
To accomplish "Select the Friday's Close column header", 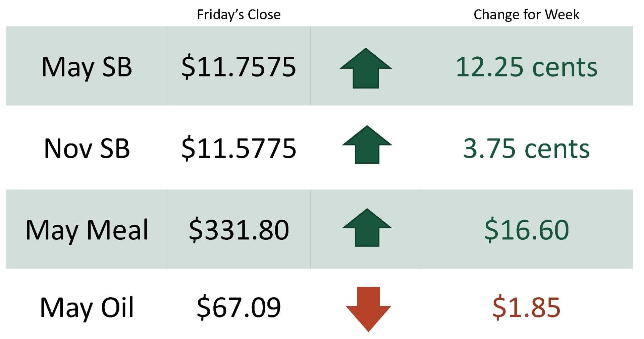I will (238, 14).
